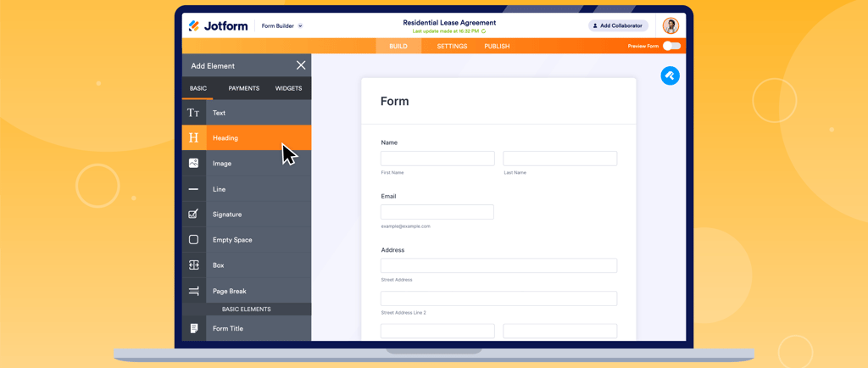The width and height of the screenshot is (868, 368).
Task: Click the Signature element icon
Action: click(x=194, y=215)
